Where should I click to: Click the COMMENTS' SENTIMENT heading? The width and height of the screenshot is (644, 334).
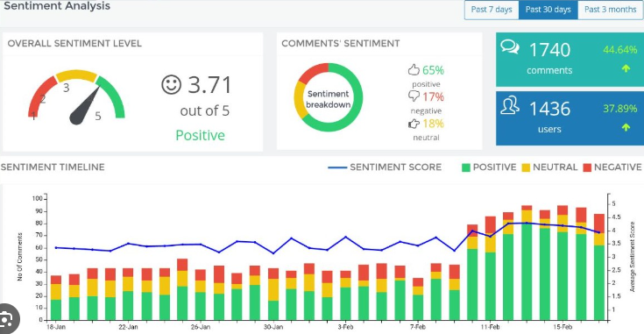coord(341,44)
